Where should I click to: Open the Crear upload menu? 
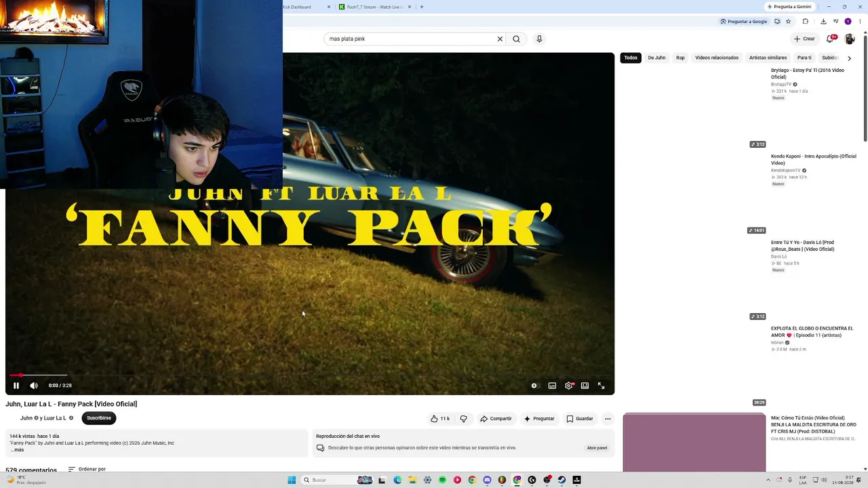[x=804, y=39]
